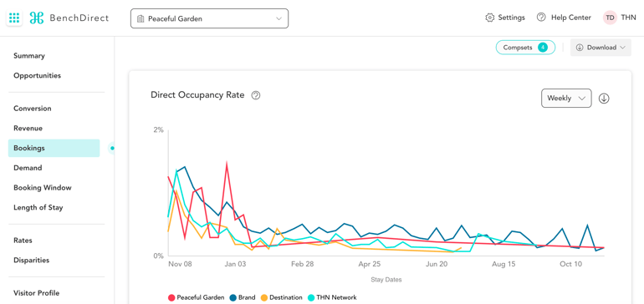Click the Direct Occupancy Rate info icon

[256, 95]
